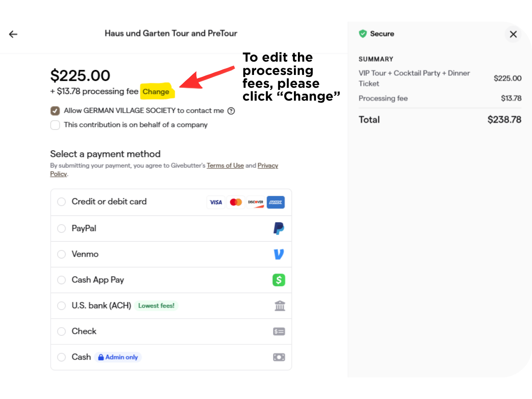Close the summary panel with X
532x399 pixels.
[x=513, y=34]
